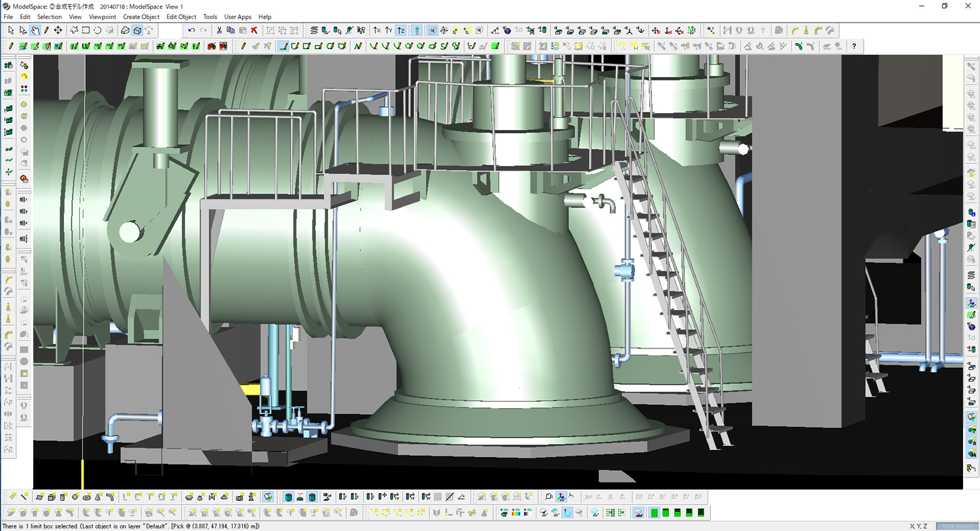The image size is (980, 531).
Task: Open the User Apps menu
Action: [238, 16]
